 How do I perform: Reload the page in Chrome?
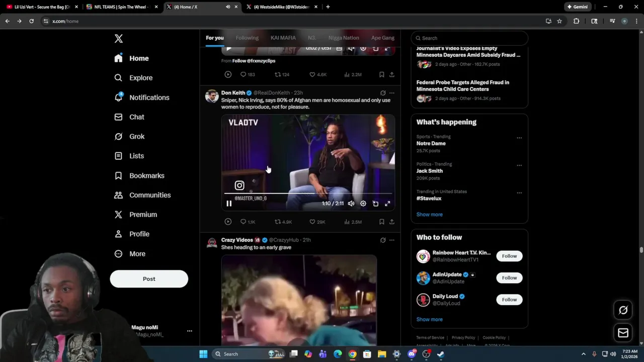coord(31,21)
